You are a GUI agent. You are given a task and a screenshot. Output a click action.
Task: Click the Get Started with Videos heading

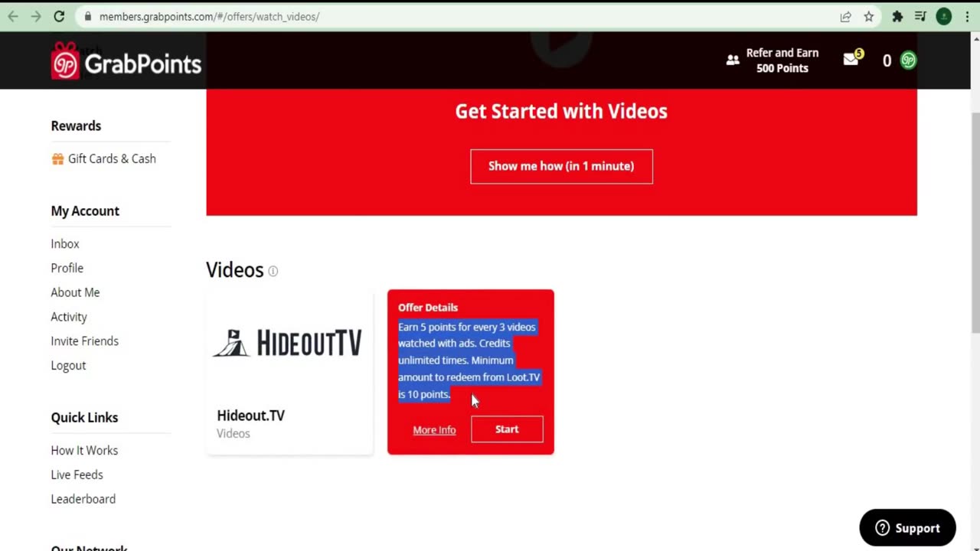561,112
